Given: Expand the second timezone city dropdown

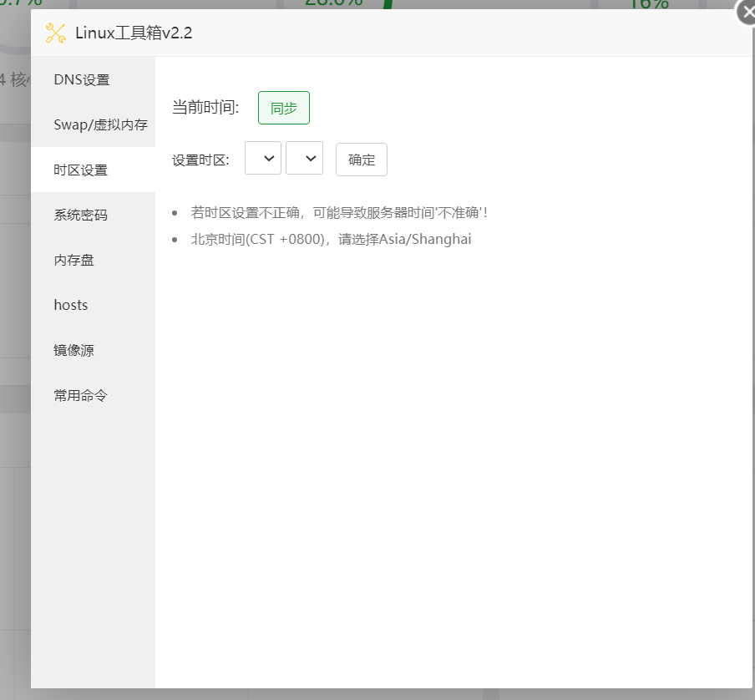Looking at the screenshot, I should [304, 158].
